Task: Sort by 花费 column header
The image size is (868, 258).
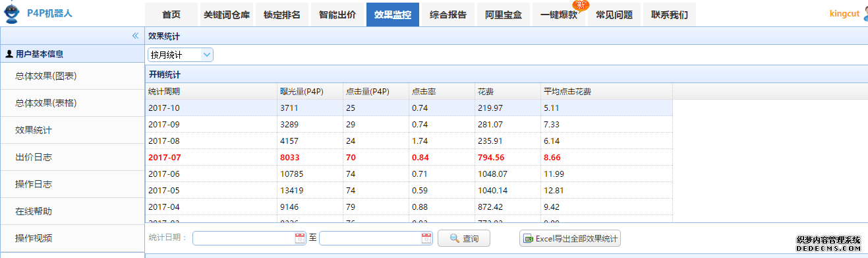Action: [507, 91]
